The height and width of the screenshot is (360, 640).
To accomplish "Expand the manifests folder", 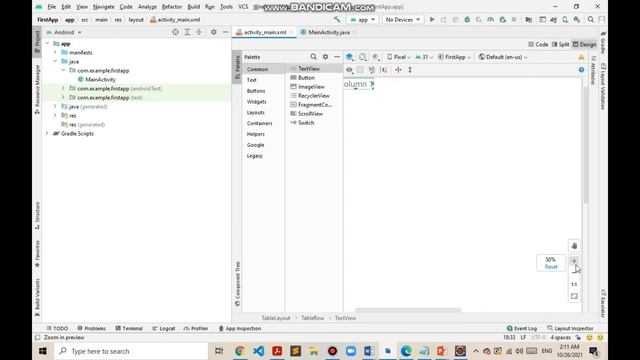I will pyautogui.click(x=55, y=52).
